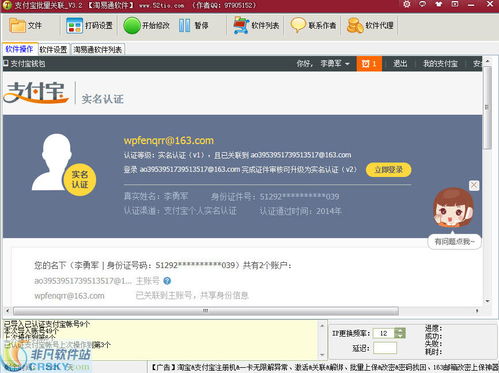The width and height of the screenshot is (499, 373).
Task: Switch to the 淘易通软件列表 tab
Action: click(x=98, y=50)
